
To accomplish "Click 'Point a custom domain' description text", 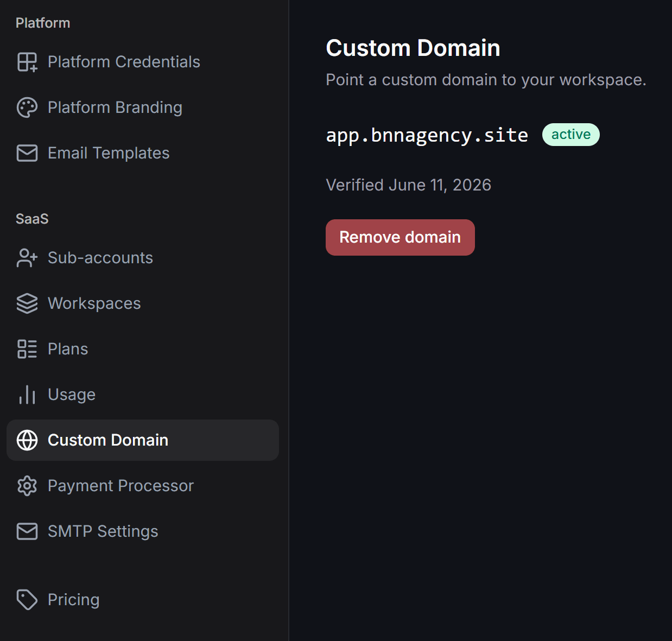I will 486,80.
